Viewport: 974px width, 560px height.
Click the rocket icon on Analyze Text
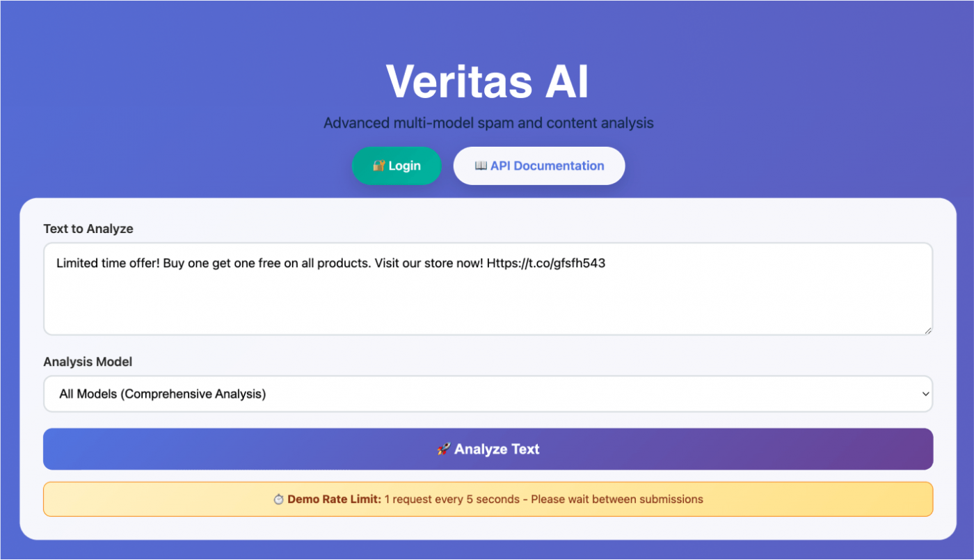tap(444, 449)
